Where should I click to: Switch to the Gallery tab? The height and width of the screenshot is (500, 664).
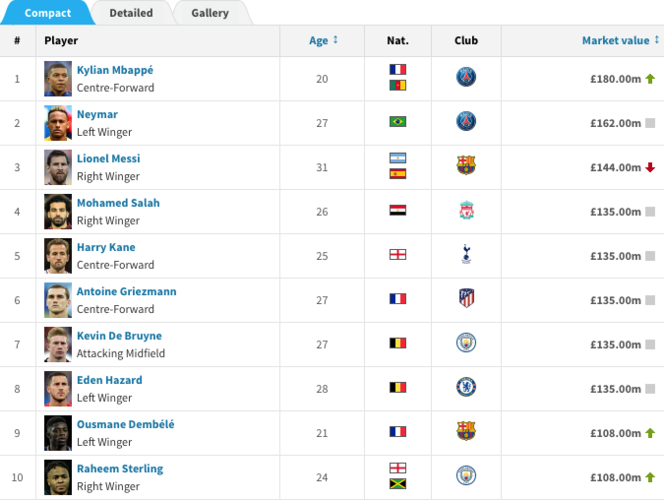(x=210, y=13)
